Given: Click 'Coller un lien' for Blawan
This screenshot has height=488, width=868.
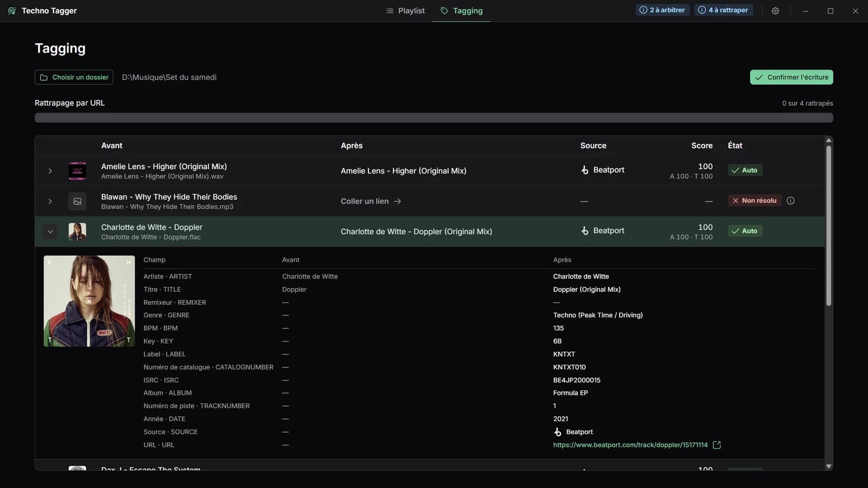Looking at the screenshot, I should pyautogui.click(x=371, y=201).
